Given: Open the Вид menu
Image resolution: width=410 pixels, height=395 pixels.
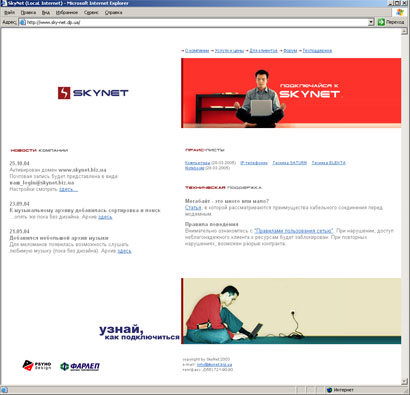Looking at the screenshot, I should pyautogui.click(x=46, y=12).
